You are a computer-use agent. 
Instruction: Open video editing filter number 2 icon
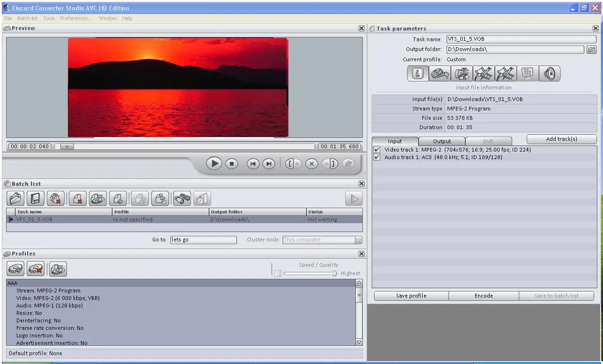point(506,73)
